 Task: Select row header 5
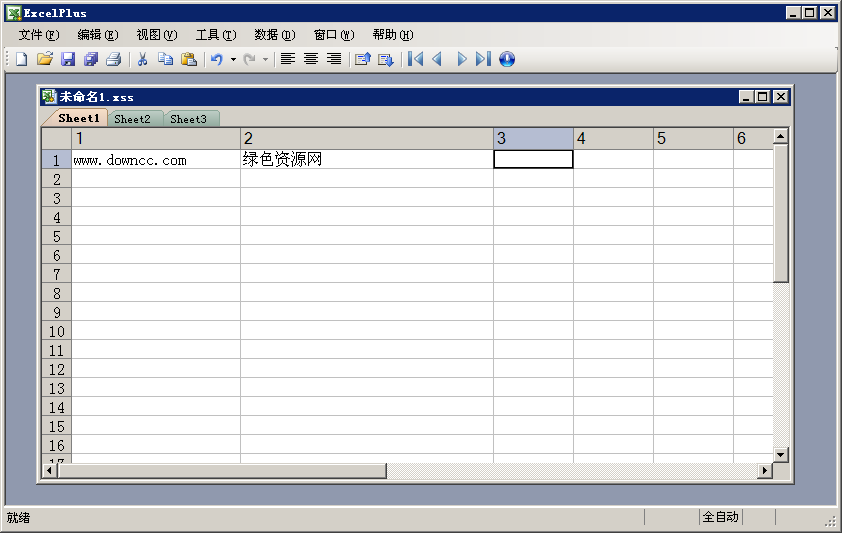(56, 236)
